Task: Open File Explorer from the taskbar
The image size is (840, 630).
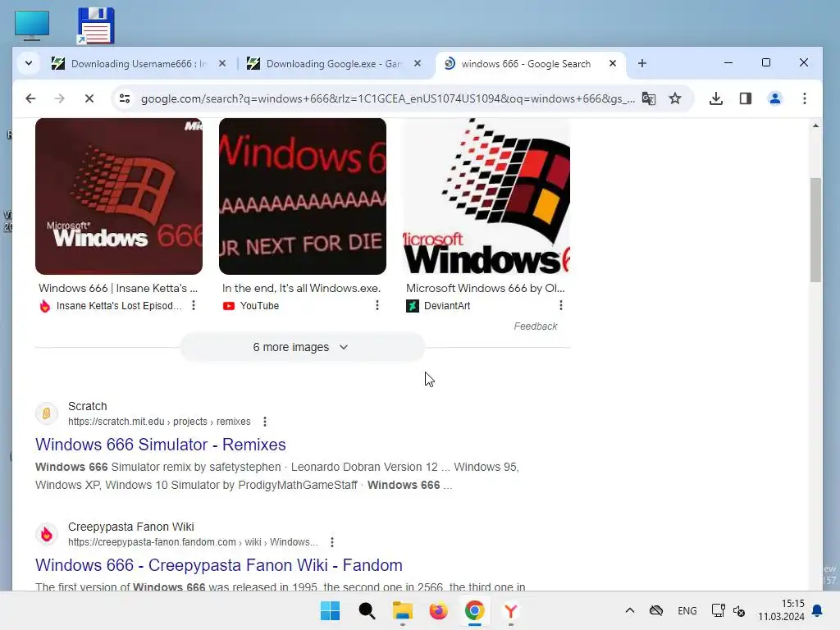Action: [402, 610]
